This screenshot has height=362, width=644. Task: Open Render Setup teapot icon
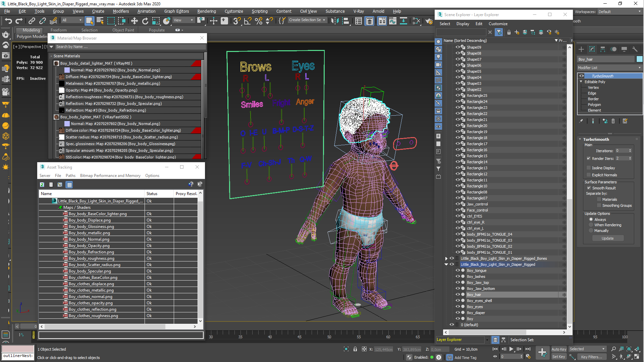429,21
